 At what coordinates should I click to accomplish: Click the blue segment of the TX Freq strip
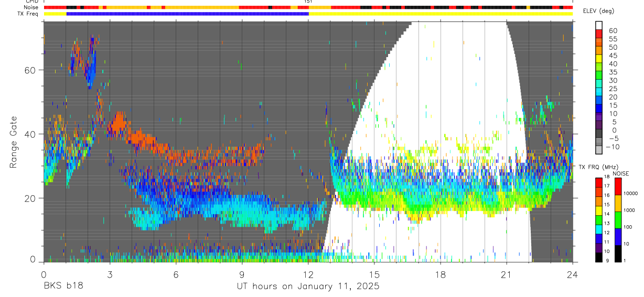pyautogui.click(x=188, y=14)
